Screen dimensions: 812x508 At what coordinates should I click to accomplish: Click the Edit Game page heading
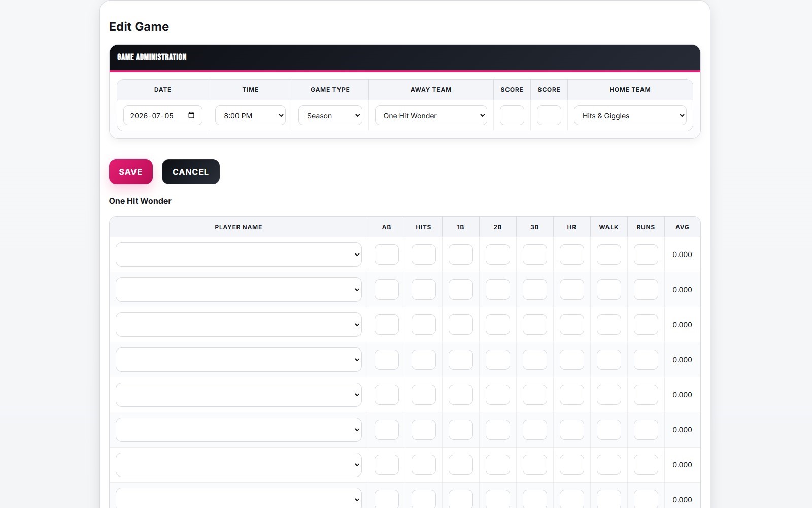point(139,27)
